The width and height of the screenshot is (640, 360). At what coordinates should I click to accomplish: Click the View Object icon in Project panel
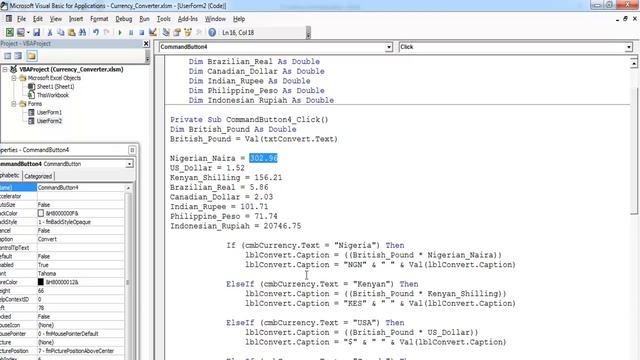pos(18,56)
